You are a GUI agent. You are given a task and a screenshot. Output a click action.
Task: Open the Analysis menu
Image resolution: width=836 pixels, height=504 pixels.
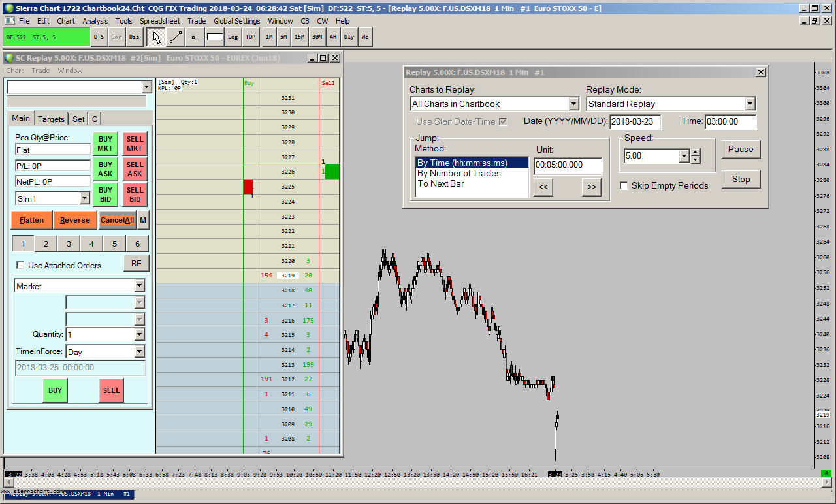click(x=95, y=21)
